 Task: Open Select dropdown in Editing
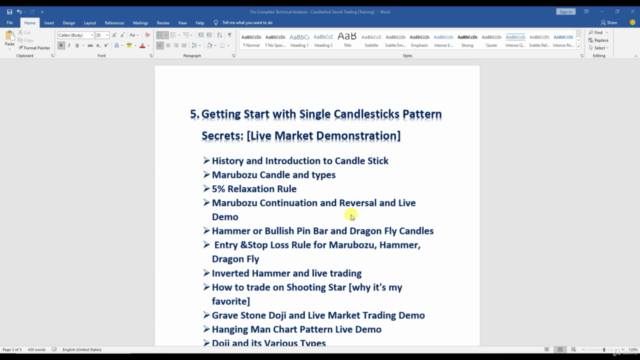tap(599, 48)
